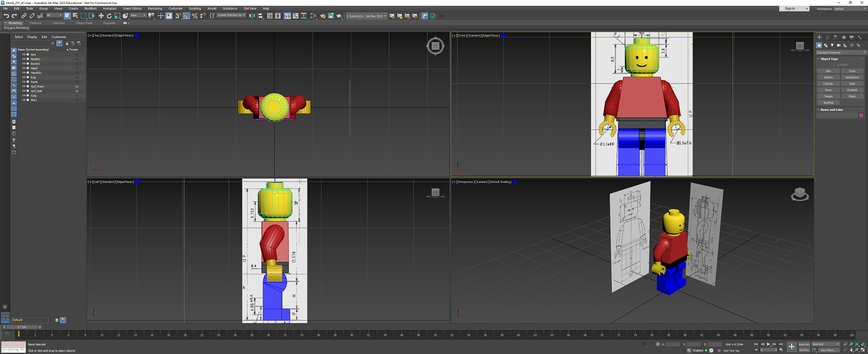
Task: Collapse the Name and Color rollout
Action: coord(818,110)
